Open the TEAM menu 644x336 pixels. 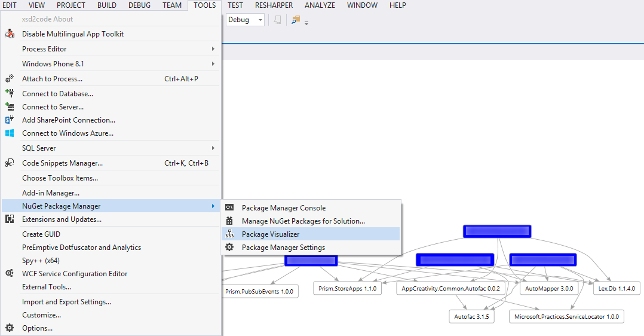click(x=171, y=5)
